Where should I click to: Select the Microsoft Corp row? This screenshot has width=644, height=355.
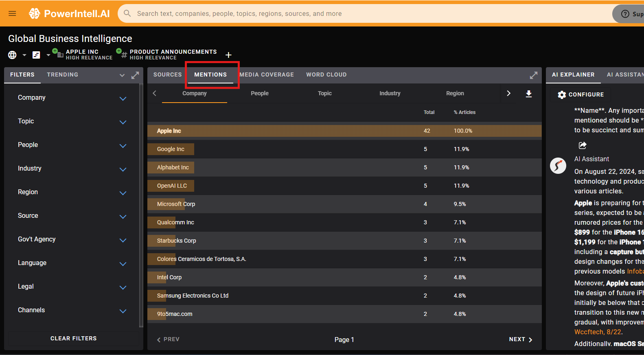pos(344,204)
